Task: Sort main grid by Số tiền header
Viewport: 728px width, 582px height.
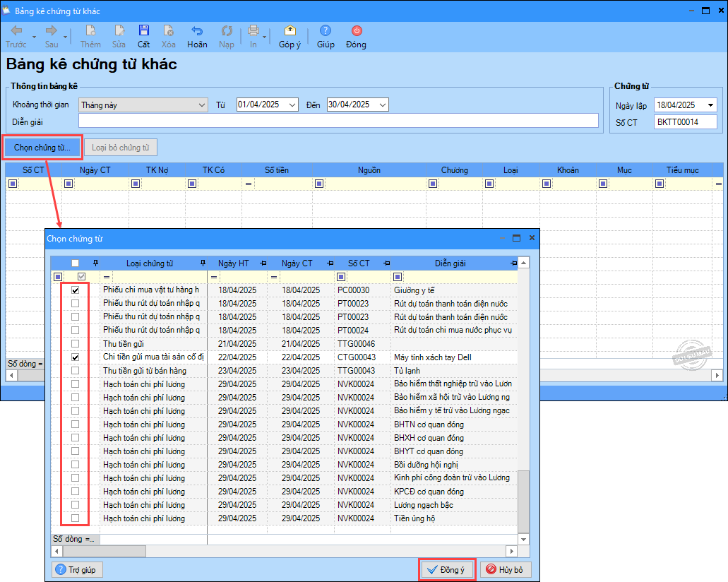Action: point(277,170)
